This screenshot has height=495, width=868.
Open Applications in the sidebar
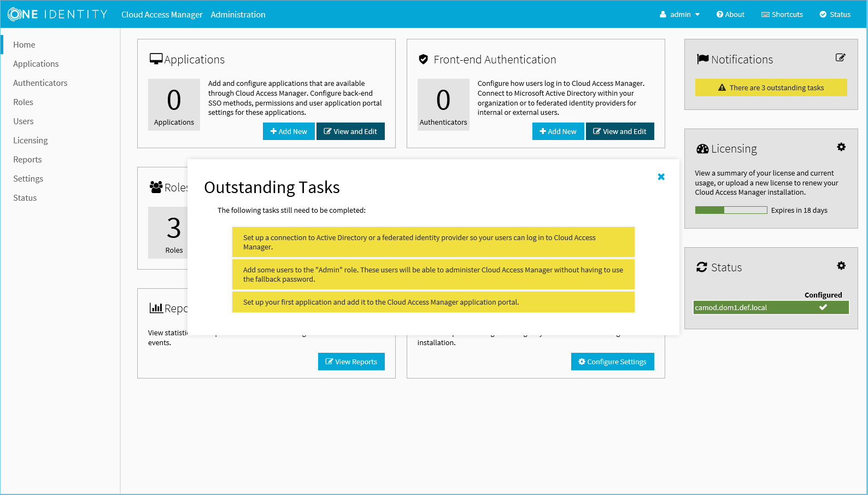pyautogui.click(x=36, y=64)
